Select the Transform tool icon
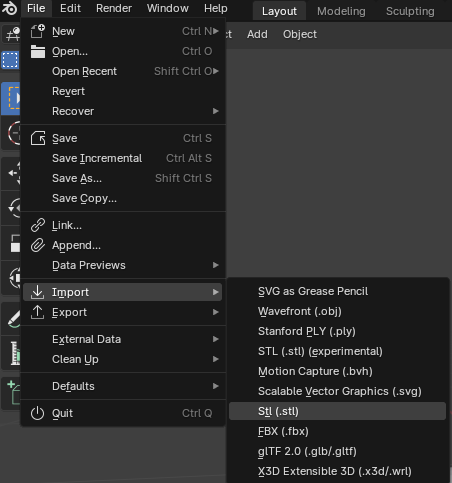The width and height of the screenshot is (452, 483). (x=11, y=278)
